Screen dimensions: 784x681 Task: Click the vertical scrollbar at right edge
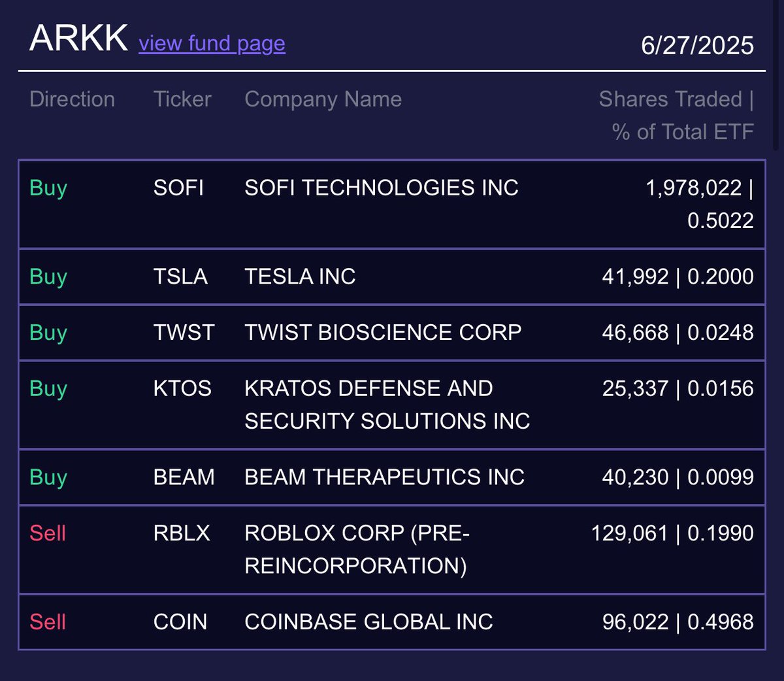click(776, 75)
